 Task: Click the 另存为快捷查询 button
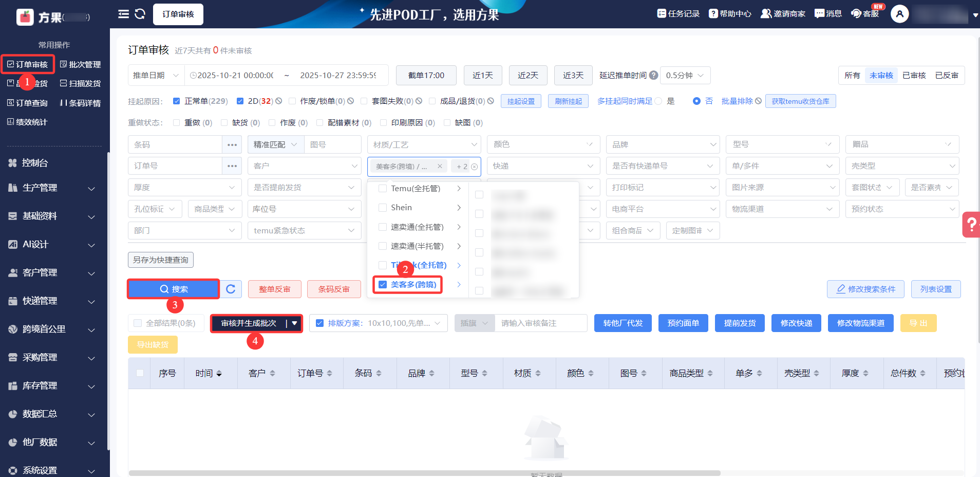161,260
